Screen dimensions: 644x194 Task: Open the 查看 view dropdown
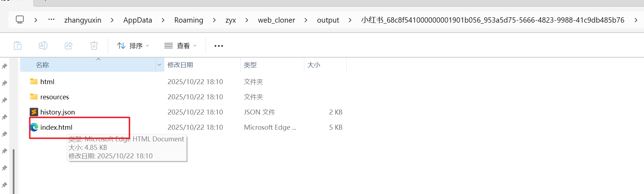tap(180, 46)
